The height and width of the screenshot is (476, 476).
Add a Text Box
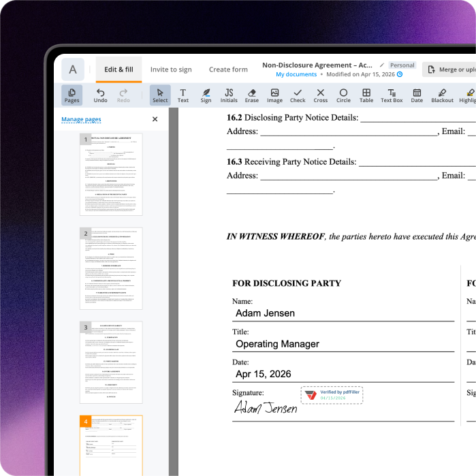(392, 95)
